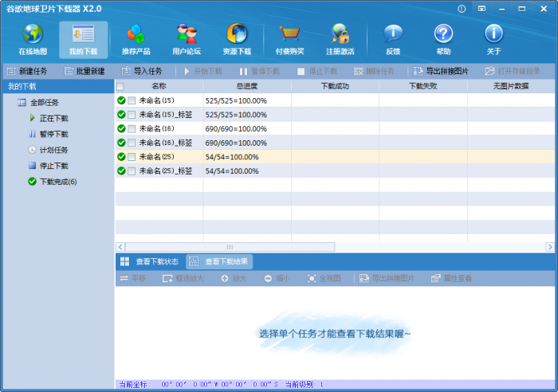Click the 无图片数据 column header
The image size is (558, 392).
[511, 86]
